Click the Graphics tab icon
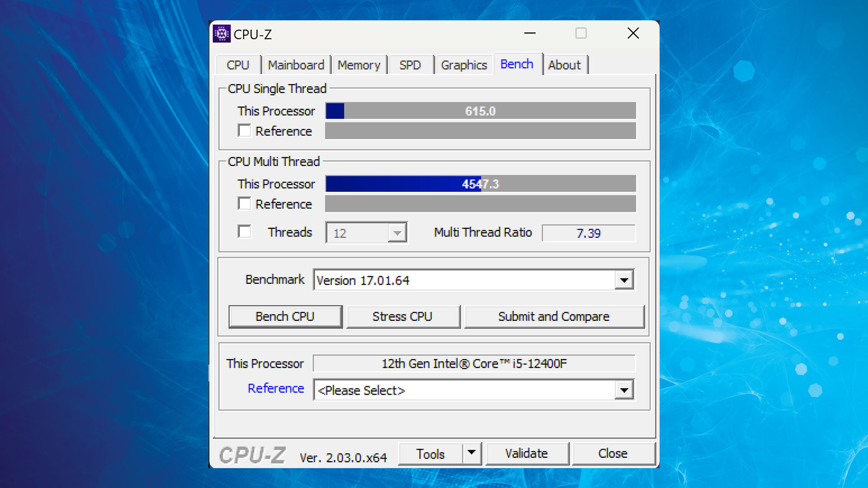868x488 pixels. pos(463,65)
